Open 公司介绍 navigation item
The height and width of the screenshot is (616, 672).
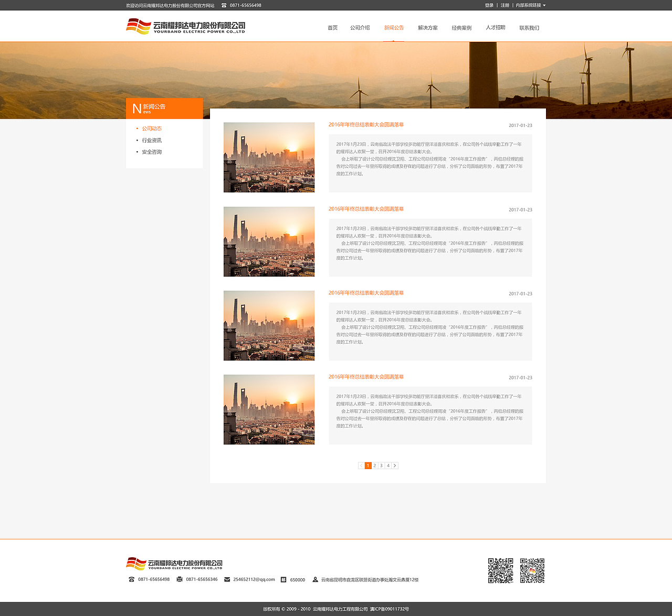(x=360, y=28)
